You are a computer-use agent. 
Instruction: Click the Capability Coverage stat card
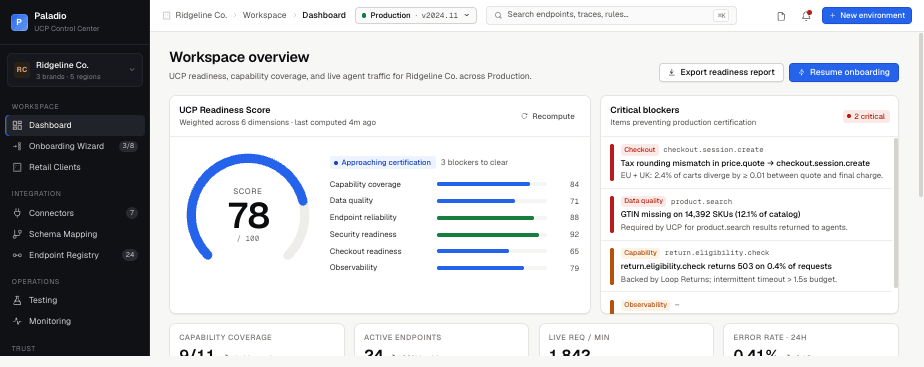(256, 340)
